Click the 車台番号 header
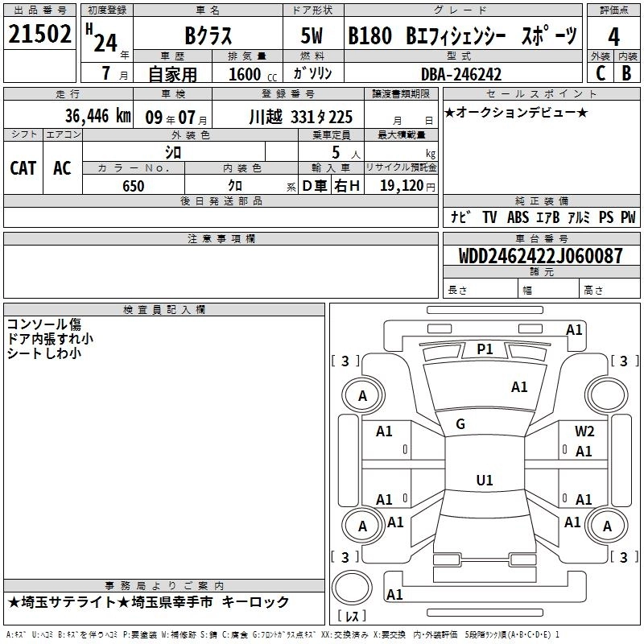Image resolution: width=644 pixels, height=644 pixels. [542, 238]
